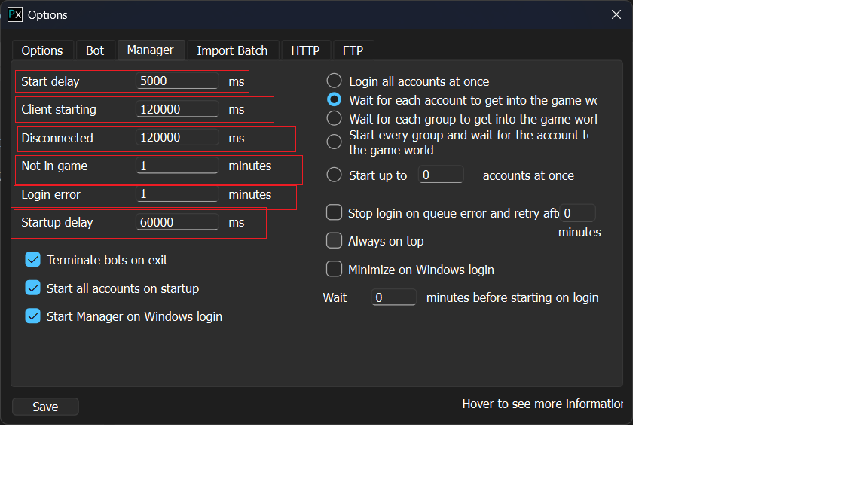Click the Px app icon in title bar
This screenshot has height=488, width=868.
(15, 14)
